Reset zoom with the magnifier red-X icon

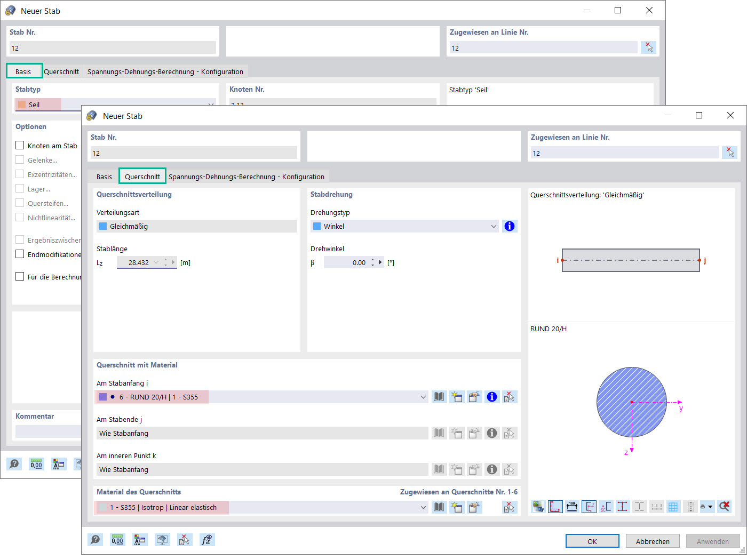coord(724,506)
